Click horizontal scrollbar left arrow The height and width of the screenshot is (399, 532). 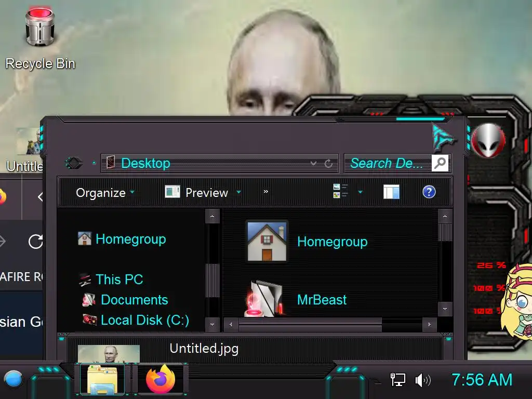(231, 325)
